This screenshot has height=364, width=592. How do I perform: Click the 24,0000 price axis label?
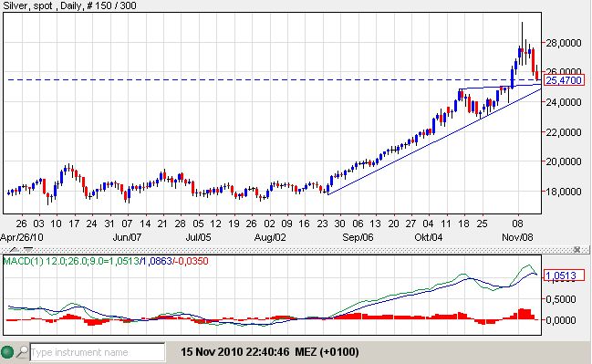point(564,102)
